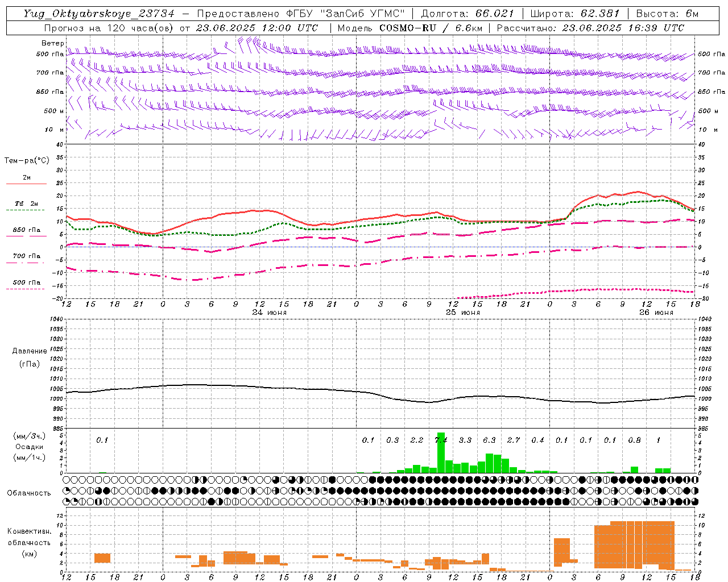Select the 0.4 precipitation value
The image size is (728, 582).
point(537,440)
